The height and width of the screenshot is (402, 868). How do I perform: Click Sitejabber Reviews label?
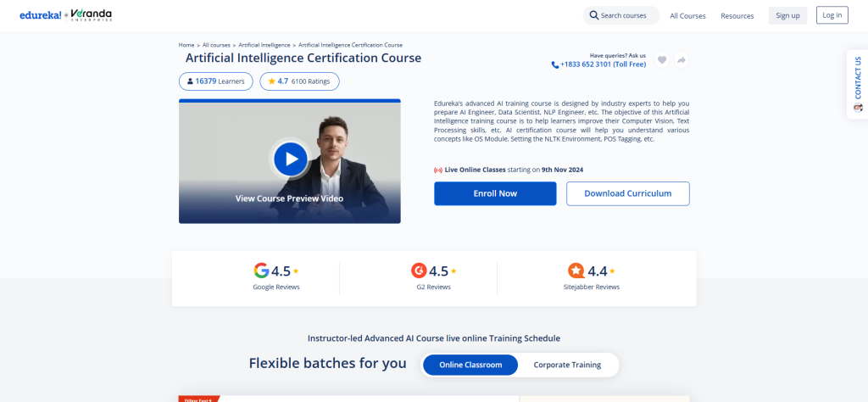coord(591,287)
